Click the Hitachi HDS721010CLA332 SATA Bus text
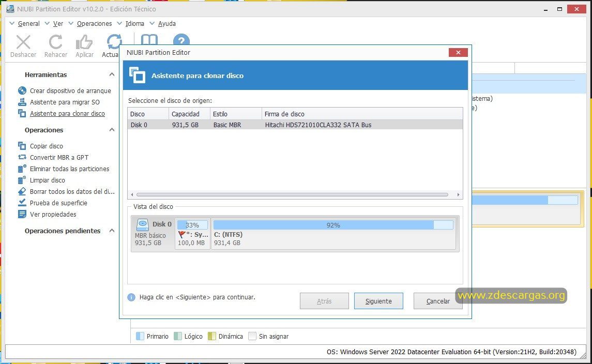The width and height of the screenshot is (592, 364). [x=318, y=125]
